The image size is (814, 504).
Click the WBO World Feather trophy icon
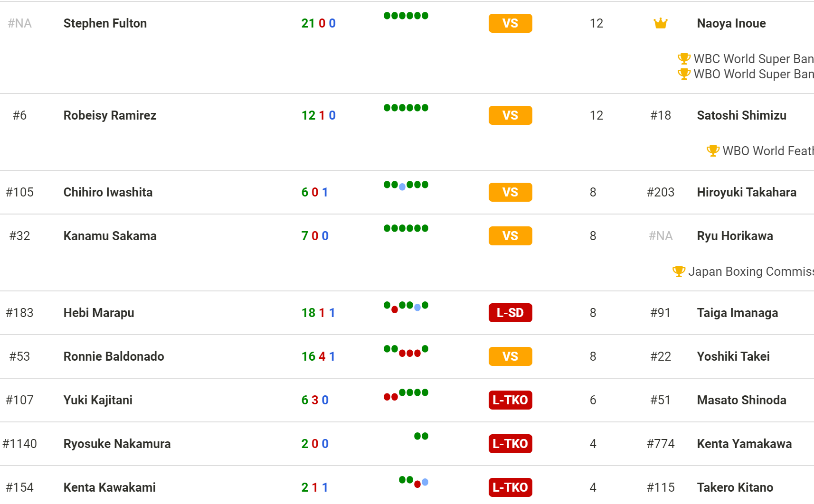pyautogui.click(x=713, y=151)
